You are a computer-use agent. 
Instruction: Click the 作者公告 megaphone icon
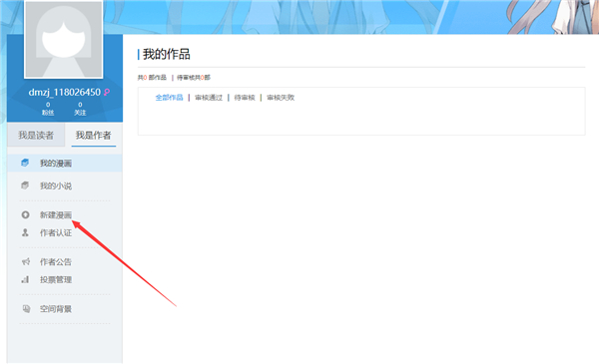26,261
